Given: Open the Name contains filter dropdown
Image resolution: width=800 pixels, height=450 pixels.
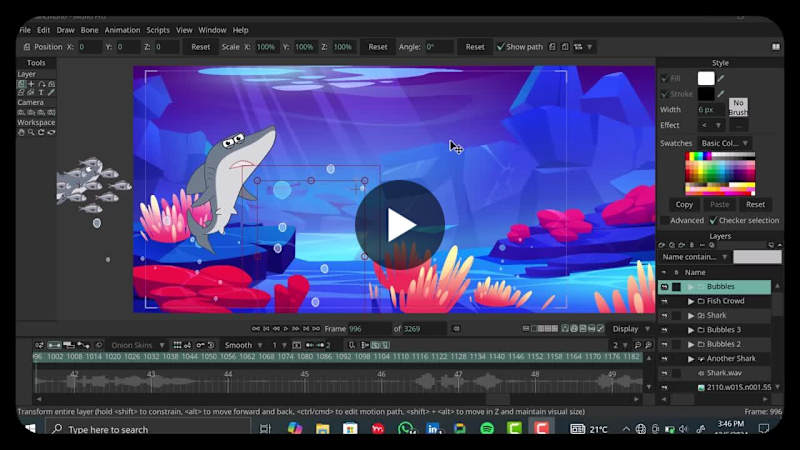Looking at the screenshot, I should click(695, 257).
